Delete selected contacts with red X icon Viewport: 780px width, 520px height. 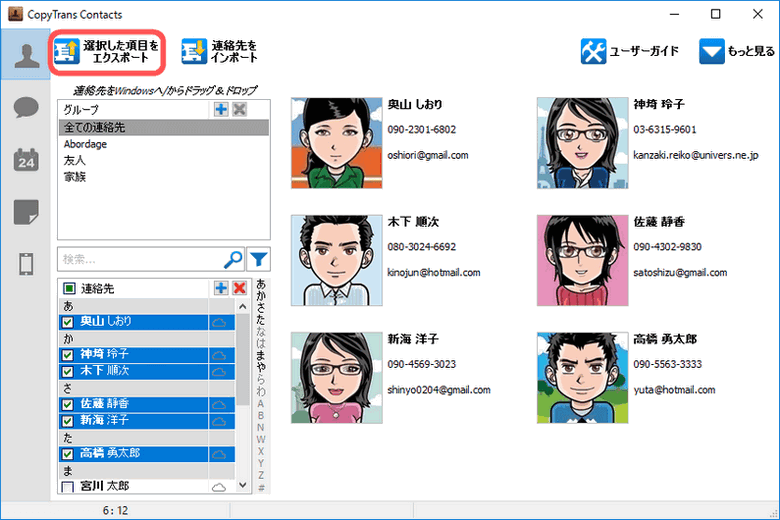point(239,288)
